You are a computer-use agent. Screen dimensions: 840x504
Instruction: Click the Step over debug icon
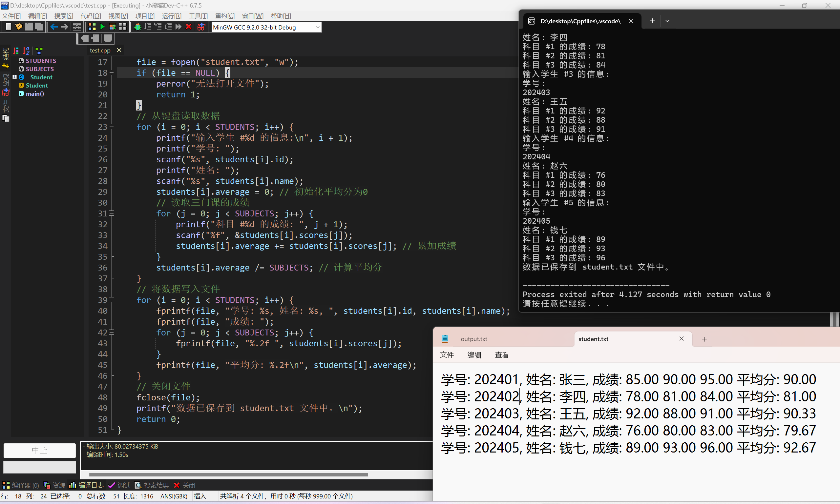tap(148, 27)
